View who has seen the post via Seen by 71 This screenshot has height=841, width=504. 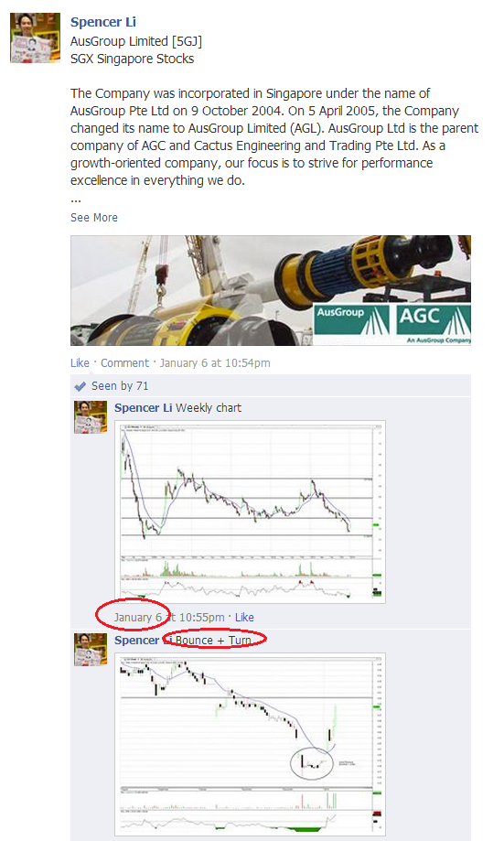[x=120, y=386]
